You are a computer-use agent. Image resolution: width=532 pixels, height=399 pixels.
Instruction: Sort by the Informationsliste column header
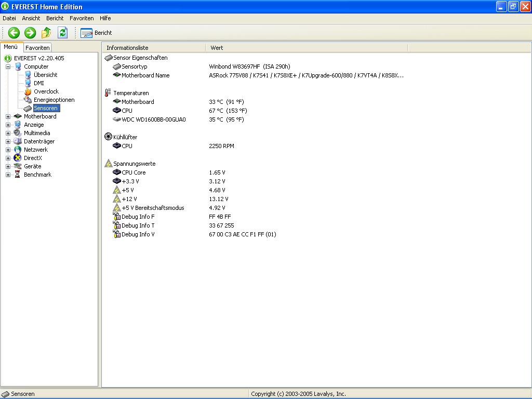click(154, 48)
